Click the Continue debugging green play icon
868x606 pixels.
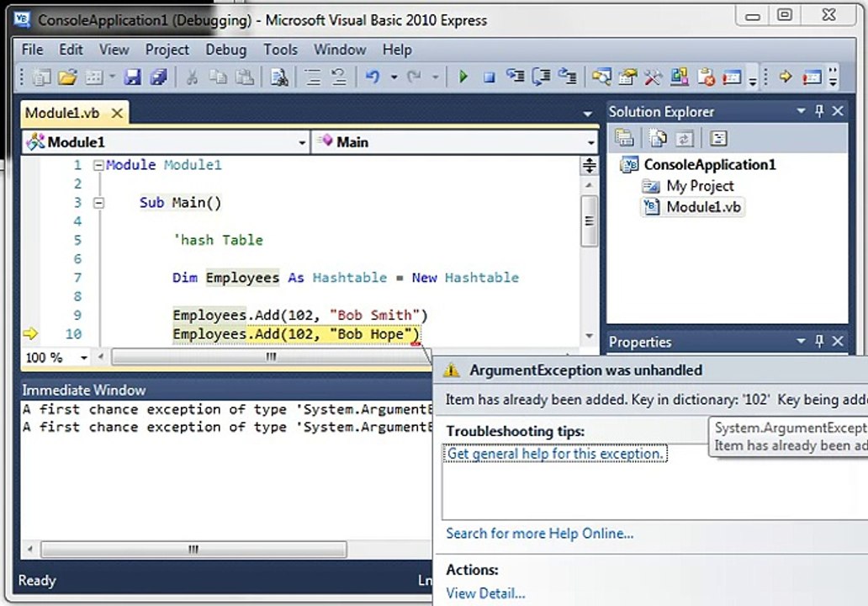pos(463,77)
